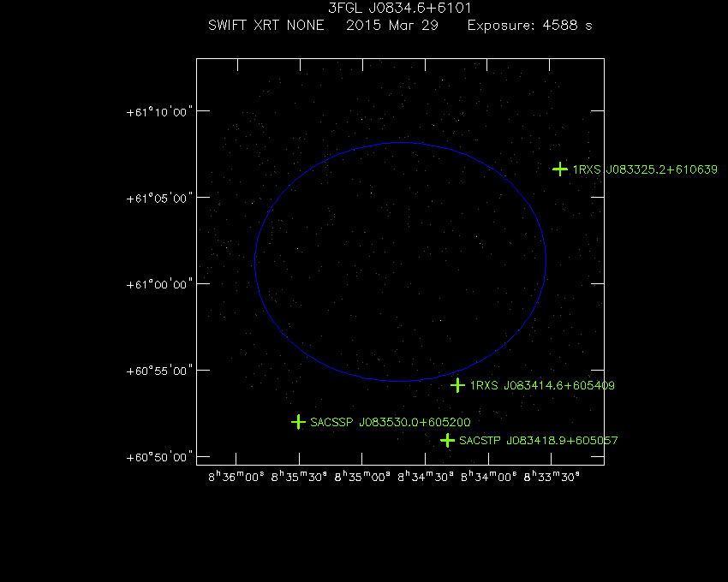Click the SWIFT XRT NONE text
Viewport: 728px width, 582px height.
pos(266,25)
